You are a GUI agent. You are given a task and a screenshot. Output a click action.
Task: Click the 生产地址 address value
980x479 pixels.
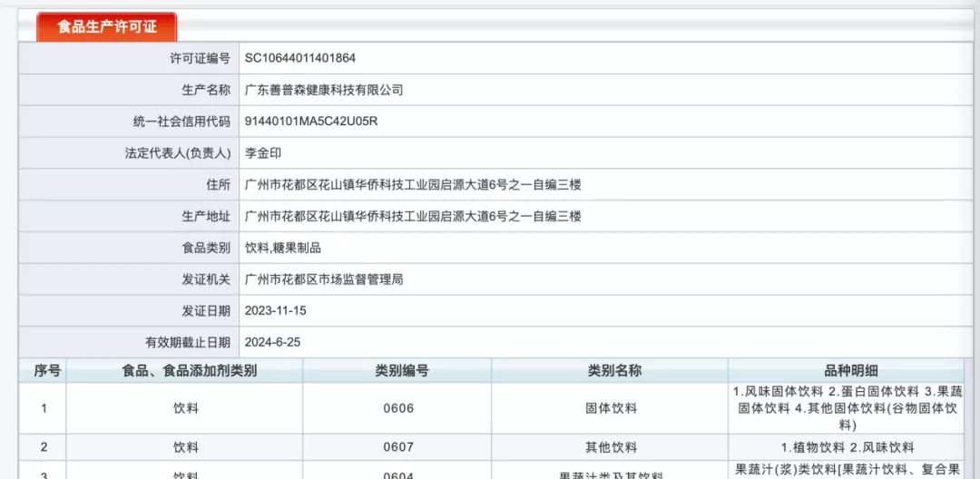[x=413, y=216]
